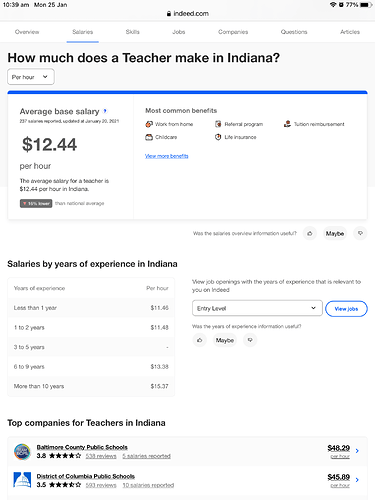
Task: Select the Salaries tab
Action: coord(83,32)
